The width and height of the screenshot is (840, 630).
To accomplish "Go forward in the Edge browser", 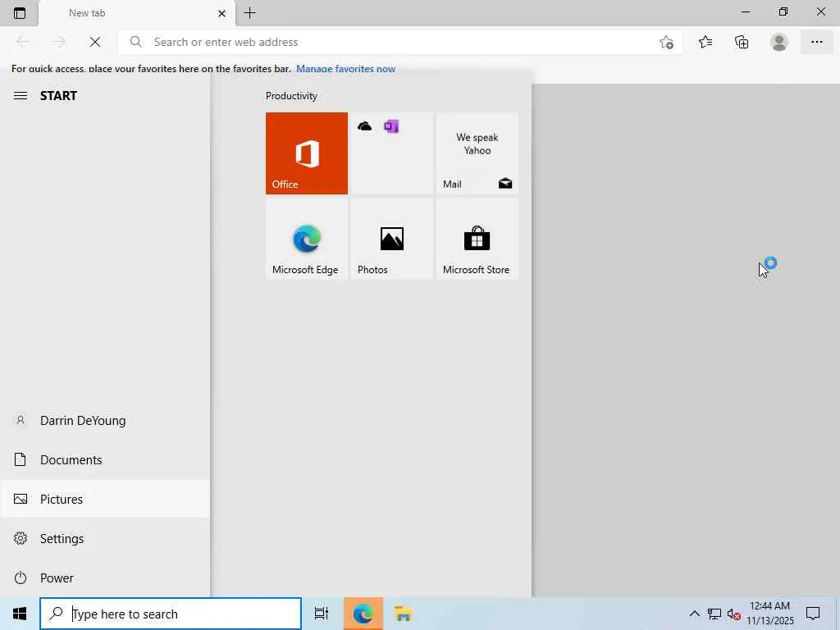I will pyautogui.click(x=59, y=42).
